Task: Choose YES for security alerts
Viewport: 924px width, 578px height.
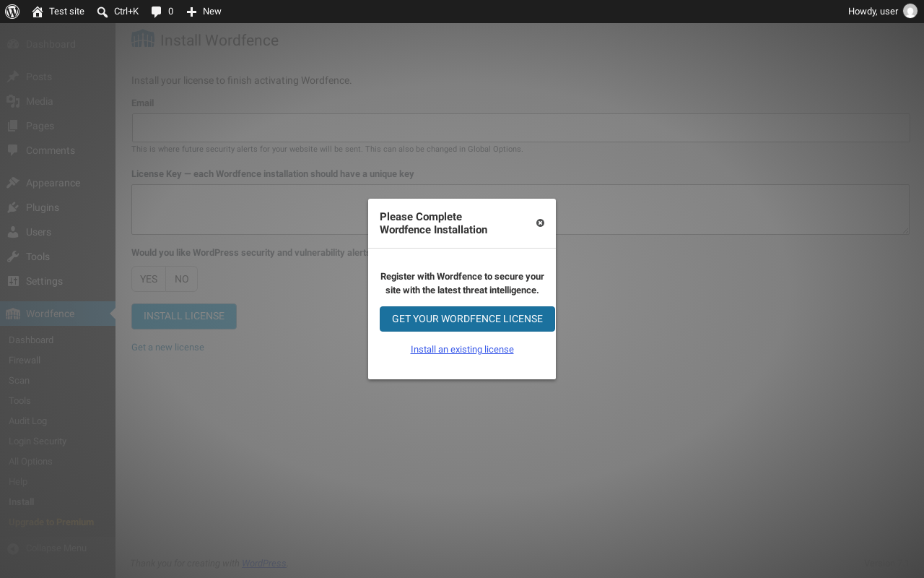Action: (149, 279)
